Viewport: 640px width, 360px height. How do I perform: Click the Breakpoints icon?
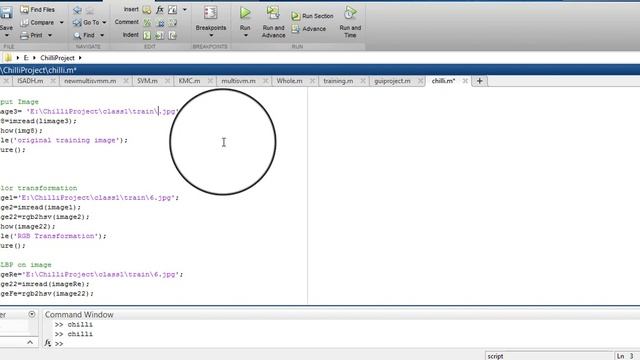(x=211, y=13)
